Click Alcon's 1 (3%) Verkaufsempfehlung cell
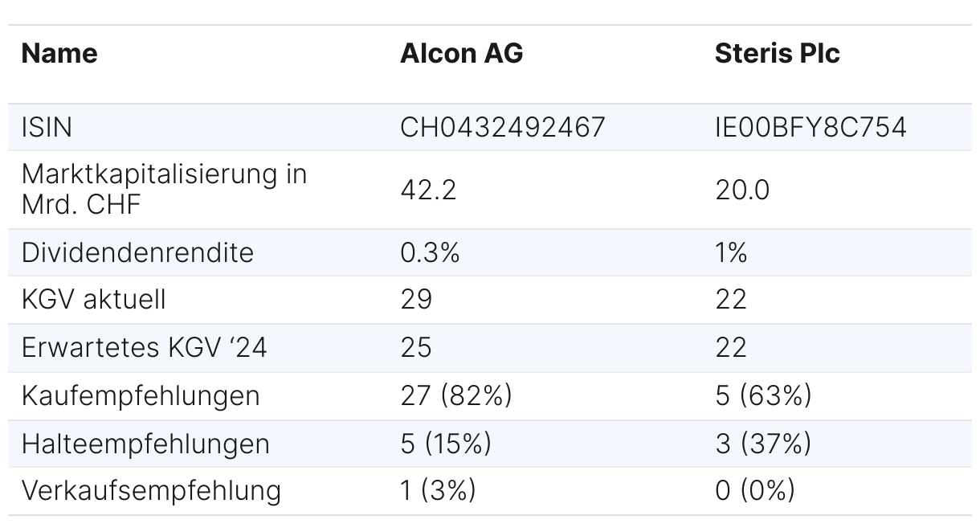 click(x=438, y=490)
